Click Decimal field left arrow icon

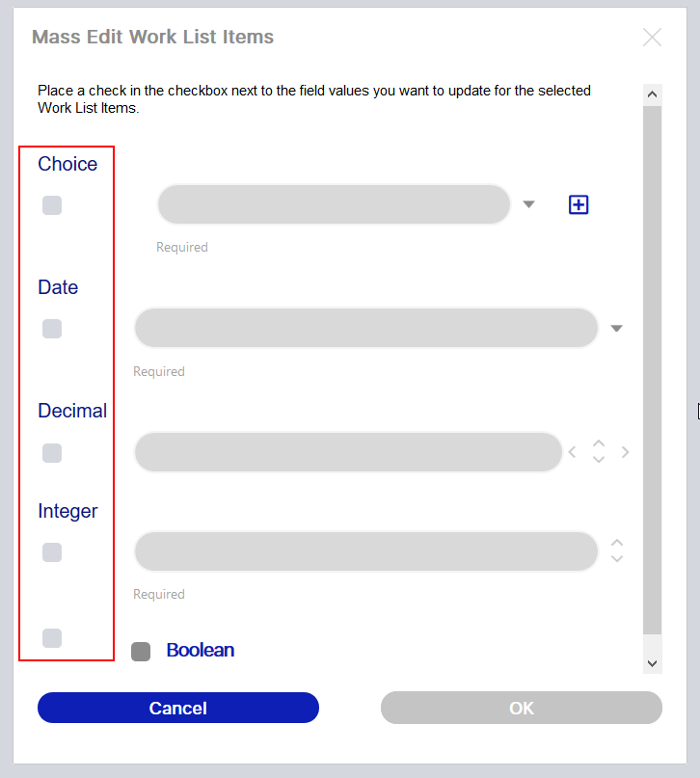pos(572,452)
